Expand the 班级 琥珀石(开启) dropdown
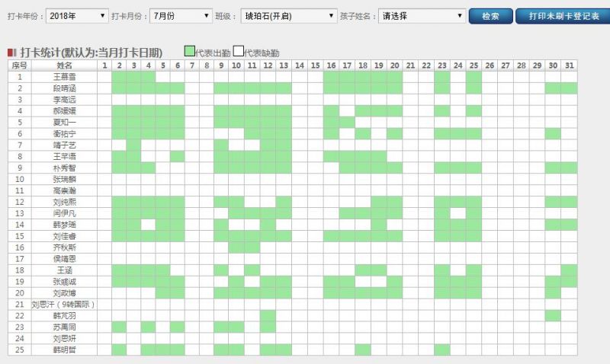 [289, 16]
